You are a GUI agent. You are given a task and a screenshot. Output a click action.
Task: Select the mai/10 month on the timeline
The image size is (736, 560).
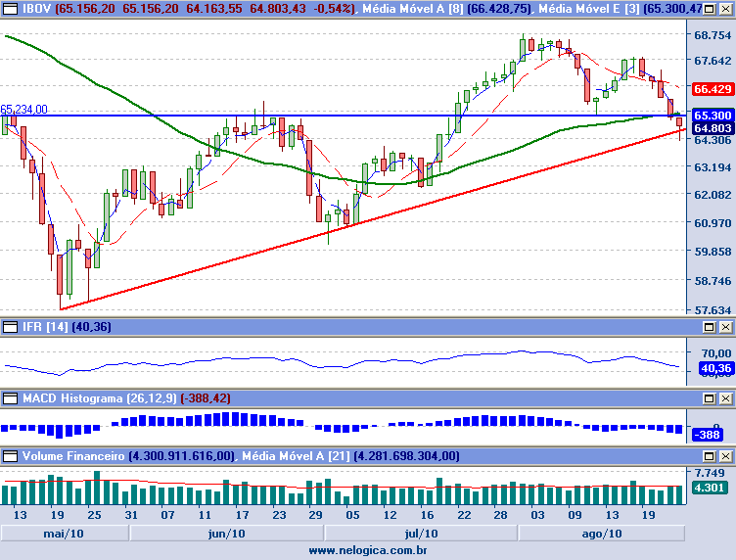coord(64,534)
